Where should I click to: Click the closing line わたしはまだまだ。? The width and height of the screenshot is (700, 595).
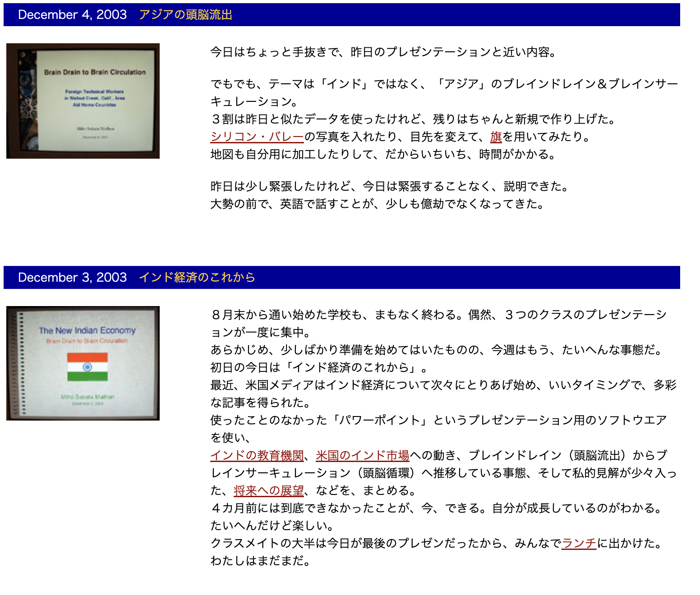[262, 561]
